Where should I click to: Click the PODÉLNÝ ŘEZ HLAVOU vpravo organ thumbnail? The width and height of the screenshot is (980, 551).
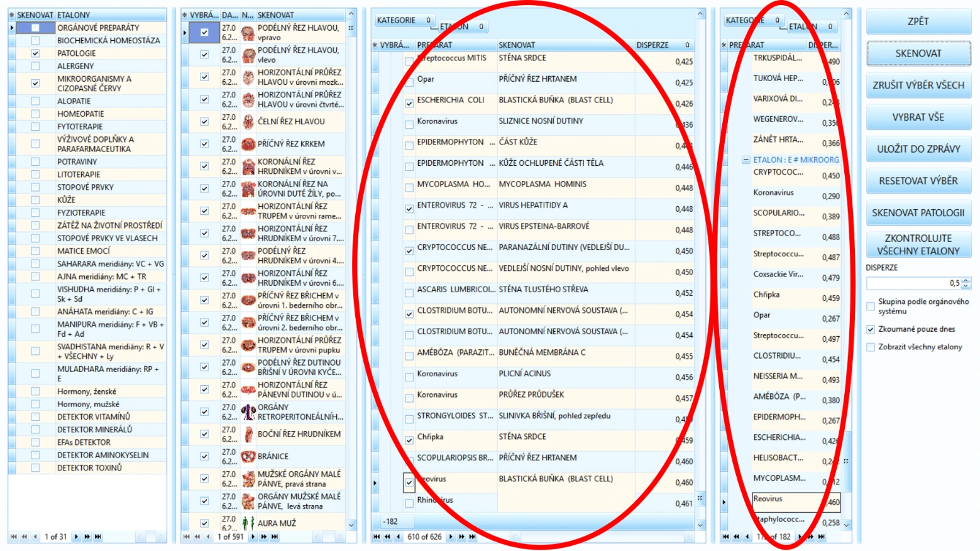coord(248,33)
